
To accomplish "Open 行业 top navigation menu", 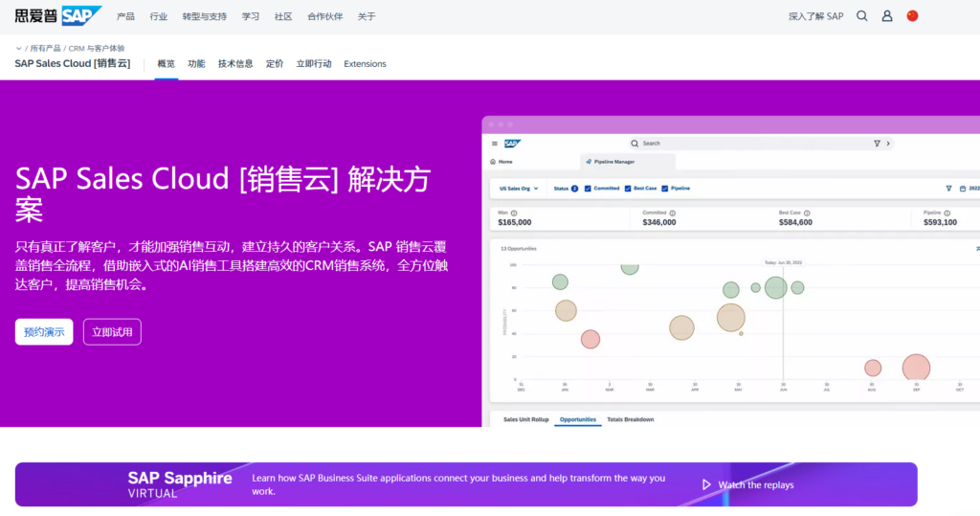I will pos(159,16).
